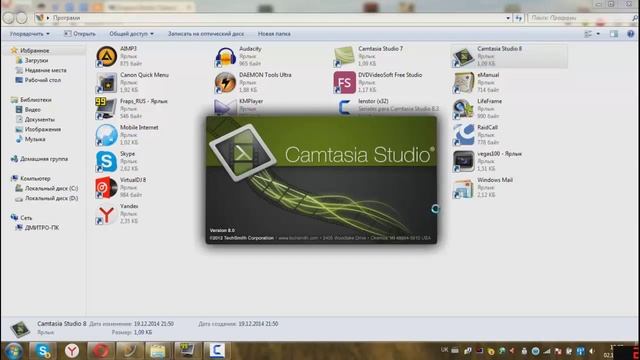
Task: Click the UK language indicator in tray
Action: click(444, 350)
